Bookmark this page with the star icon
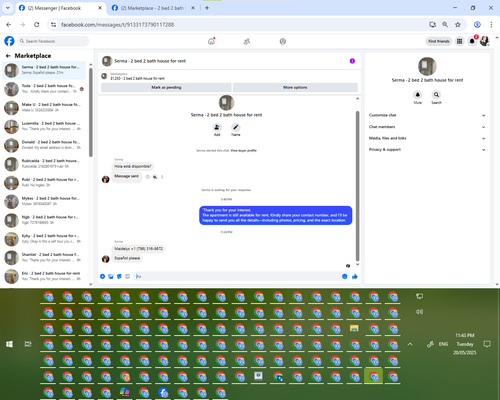Screen dimensions: 500x400 tap(458, 25)
